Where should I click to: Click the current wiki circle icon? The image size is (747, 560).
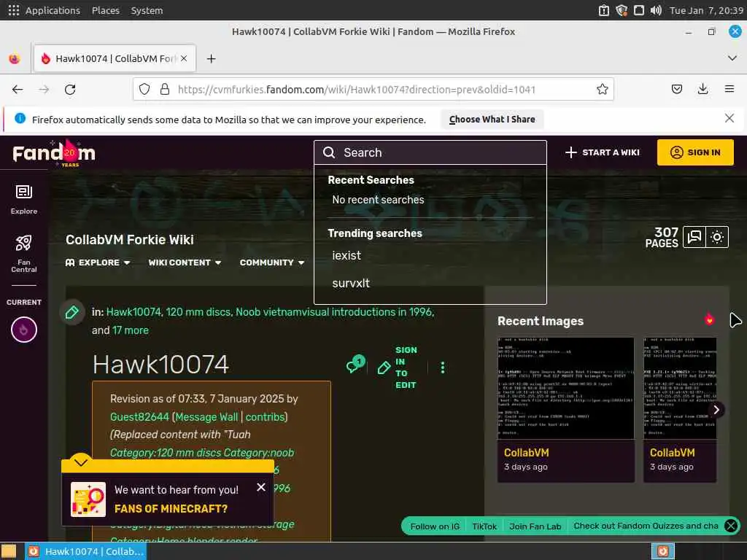coord(24,330)
